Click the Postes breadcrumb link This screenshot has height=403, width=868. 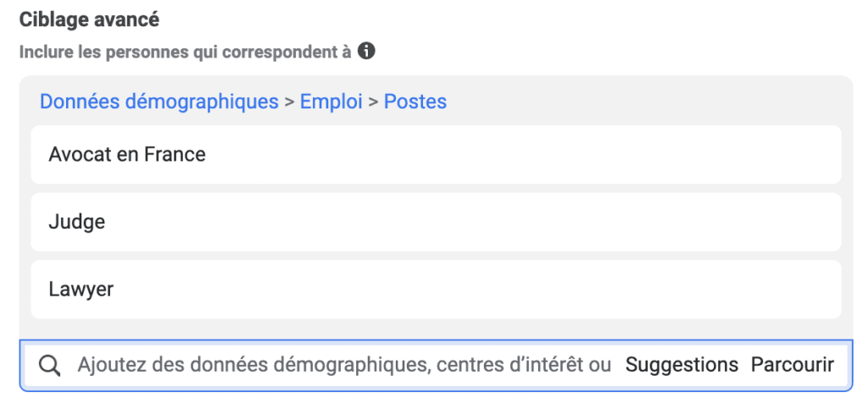coord(415,102)
